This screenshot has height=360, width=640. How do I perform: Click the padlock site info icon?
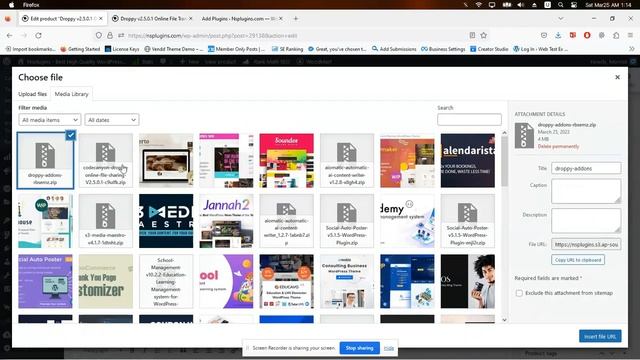(x=110, y=36)
